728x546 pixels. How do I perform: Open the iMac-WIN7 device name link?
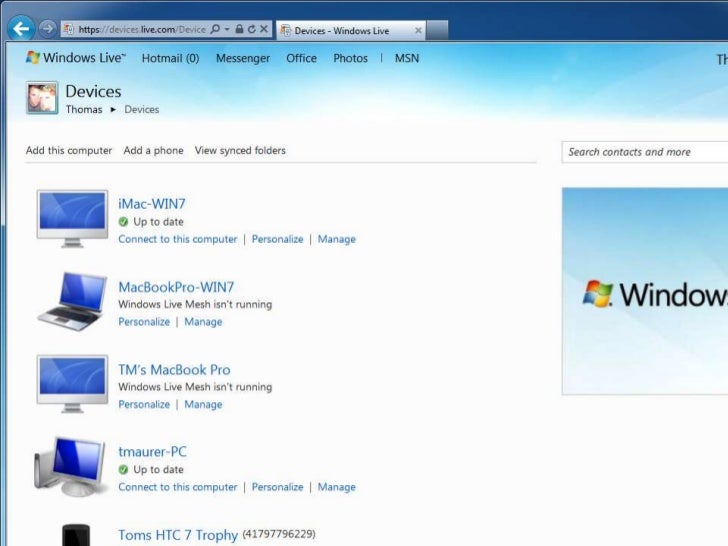coord(152,203)
